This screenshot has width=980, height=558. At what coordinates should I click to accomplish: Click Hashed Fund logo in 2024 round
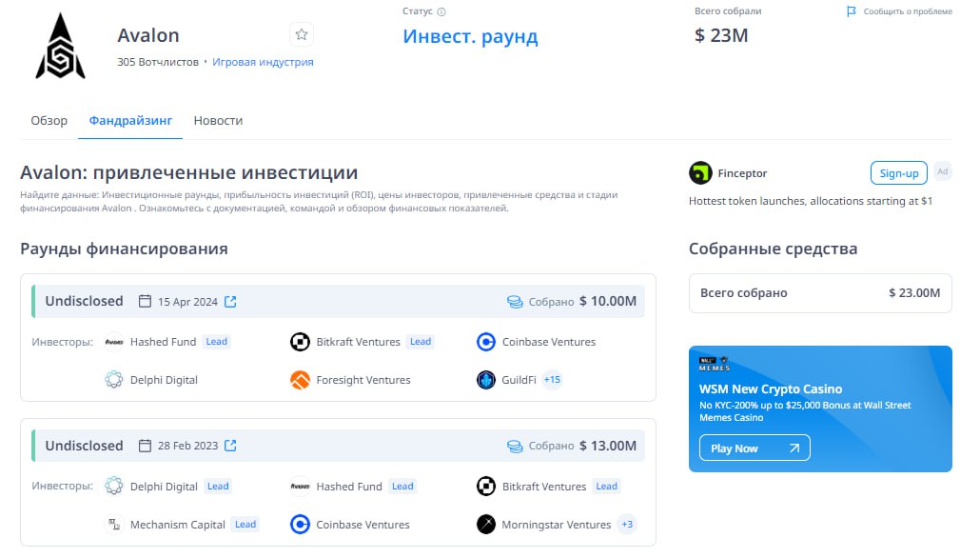(114, 342)
